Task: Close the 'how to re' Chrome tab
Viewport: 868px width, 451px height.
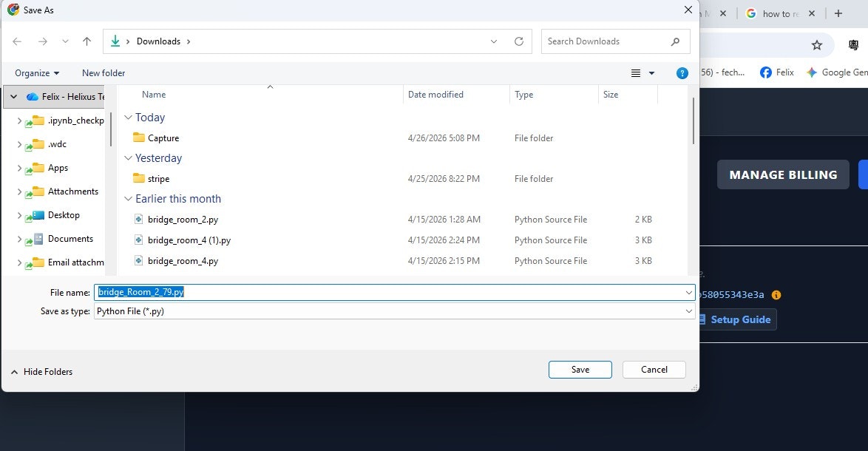Action: tap(812, 14)
